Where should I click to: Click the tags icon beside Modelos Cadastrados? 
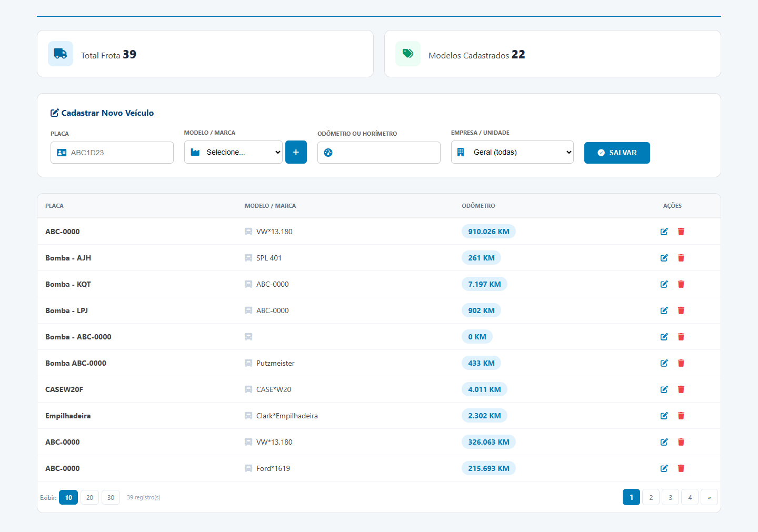pos(408,54)
